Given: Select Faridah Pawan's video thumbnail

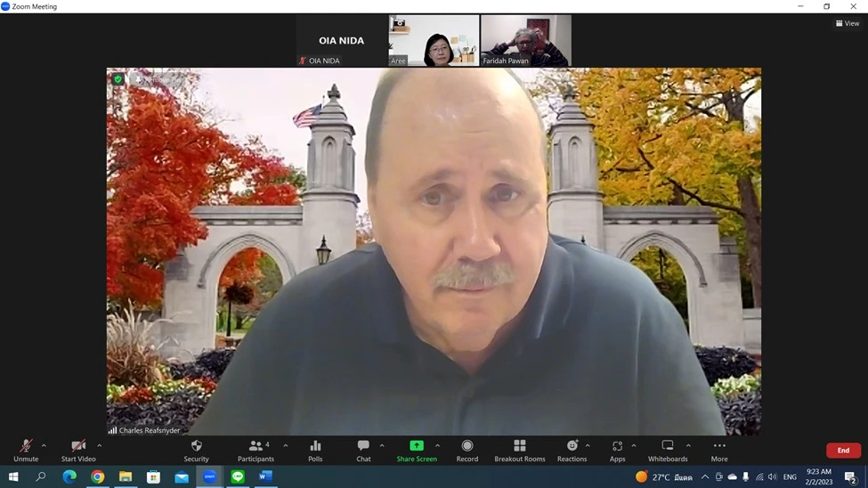Looking at the screenshot, I should 525,40.
